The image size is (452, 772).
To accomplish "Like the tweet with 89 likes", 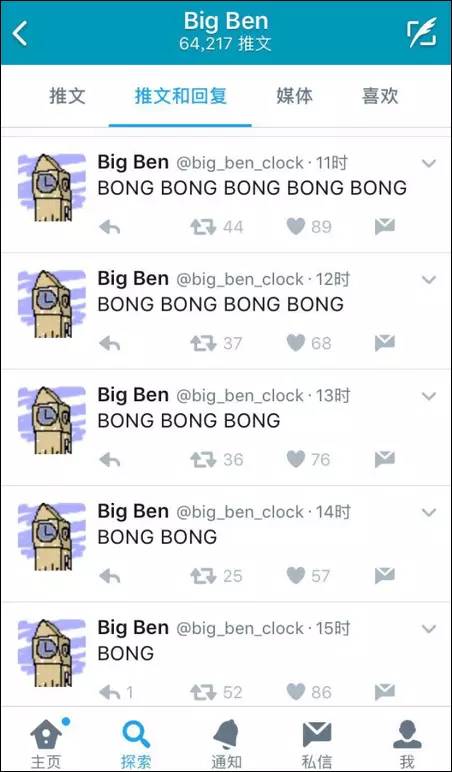I will pos(296,226).
